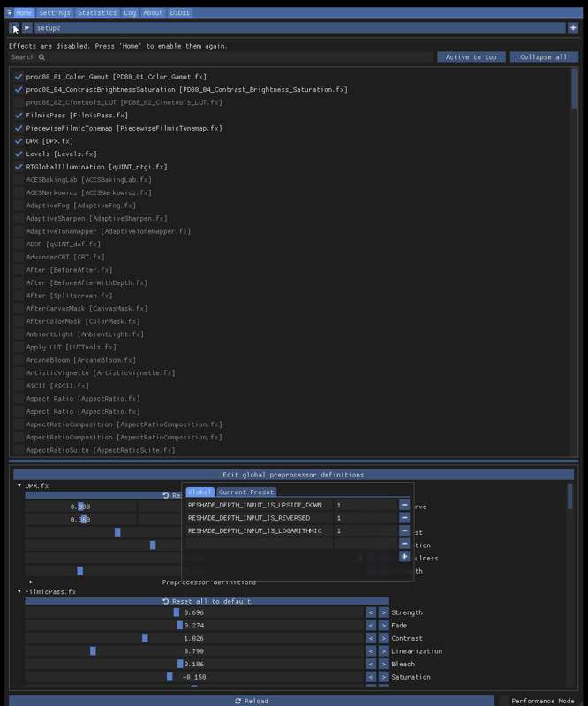Screen dimensions: 588x706
Task: Uncheck the FilmicPass effect
Action: click(19, 116)
